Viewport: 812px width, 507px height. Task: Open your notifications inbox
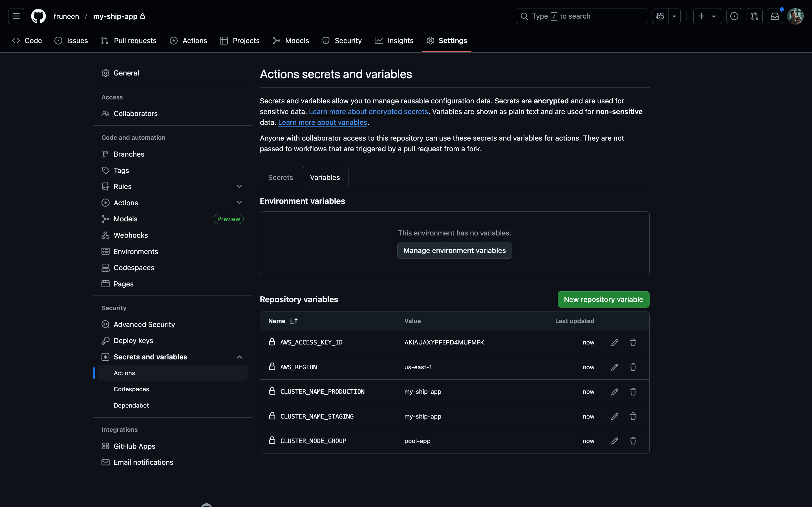pos(775,16)
